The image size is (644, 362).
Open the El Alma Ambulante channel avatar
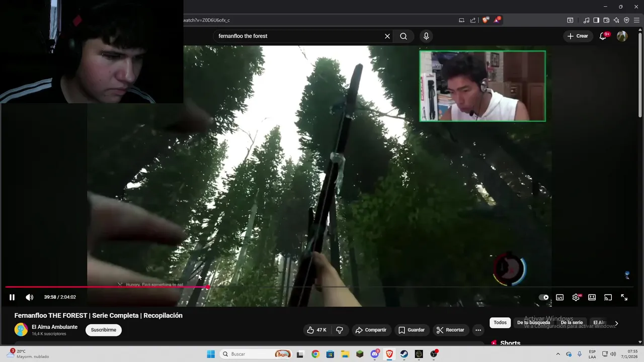click(x=21, y=330)
